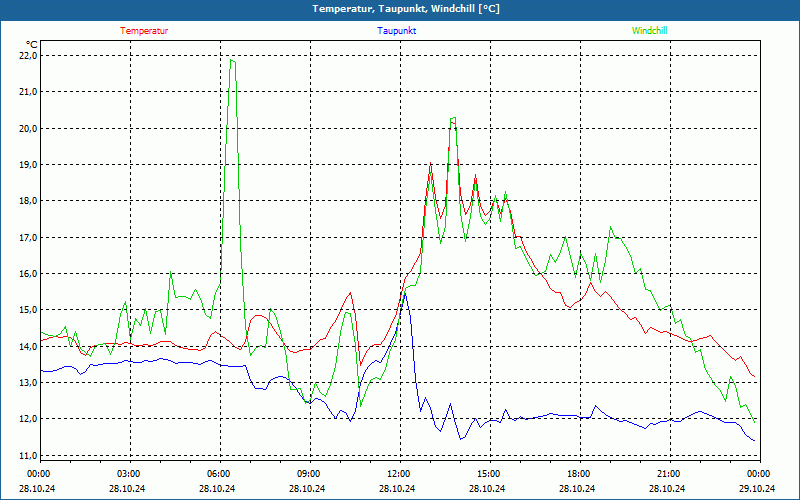The width and height of the screenshot is (800, 500).
Task: Click the 29.10.24 date label
Action: point(757,488)
